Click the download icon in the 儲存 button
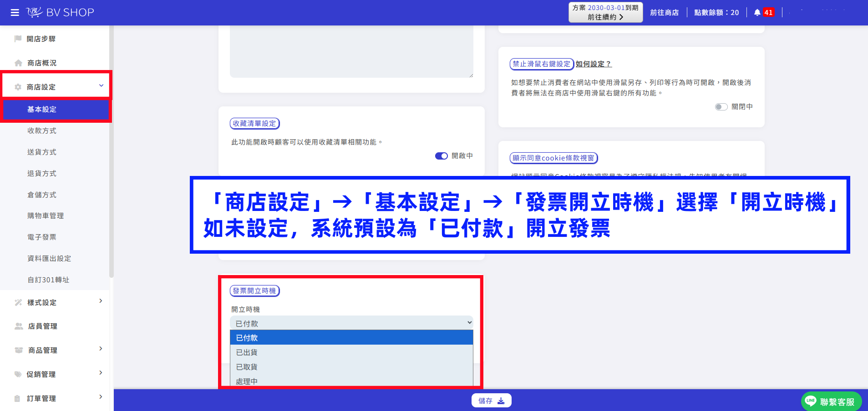868x411 pixels. [x=501, y=401]
